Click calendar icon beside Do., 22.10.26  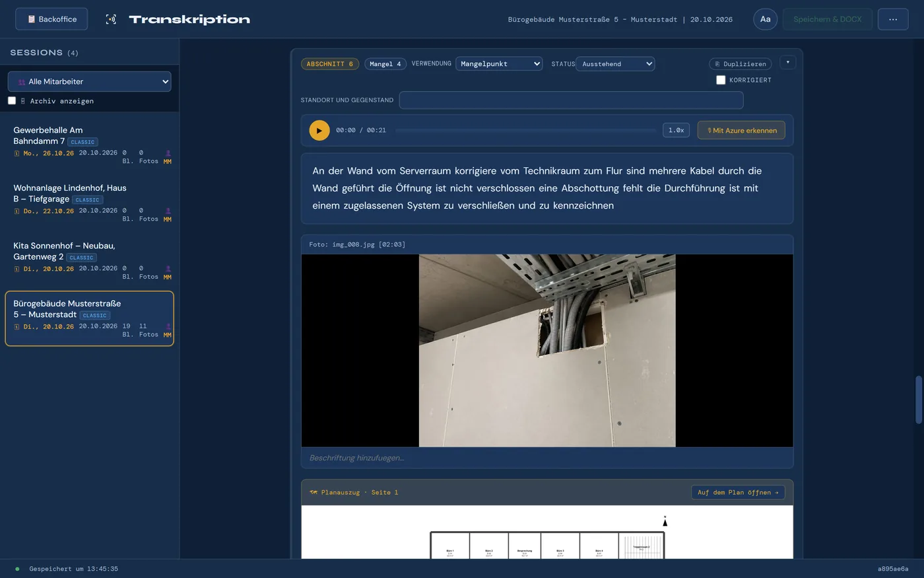[16, 211]
